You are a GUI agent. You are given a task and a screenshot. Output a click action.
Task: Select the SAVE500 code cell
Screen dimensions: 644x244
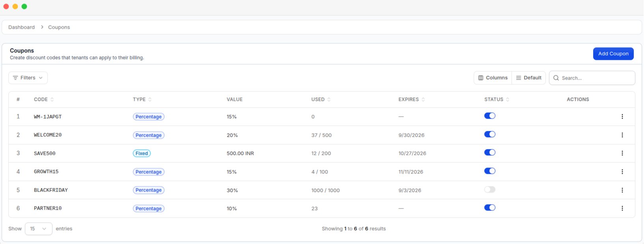coord(45,153)
